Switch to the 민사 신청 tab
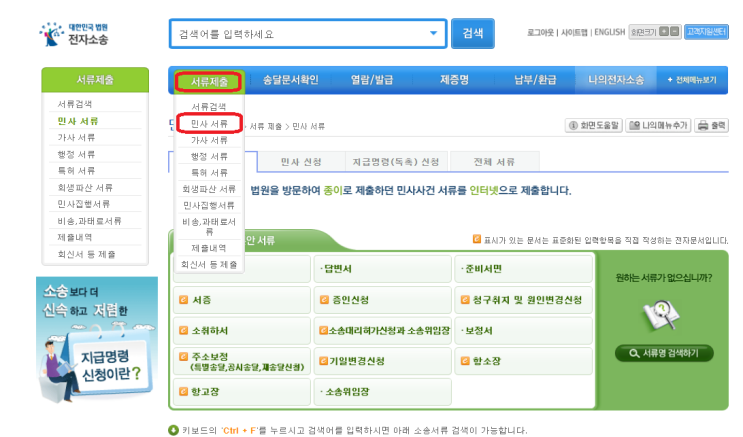This screenshot has width=743, height=437. coord(301,162)
